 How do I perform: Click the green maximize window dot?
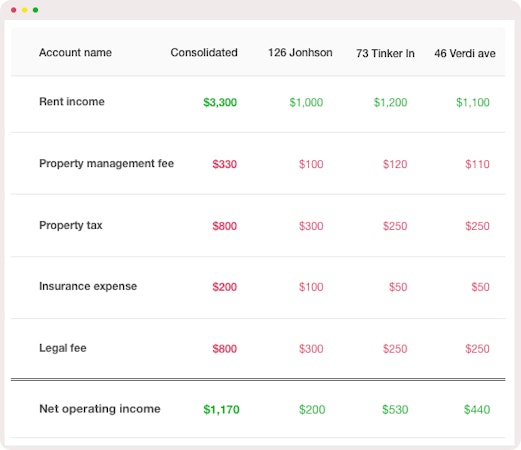35,10
